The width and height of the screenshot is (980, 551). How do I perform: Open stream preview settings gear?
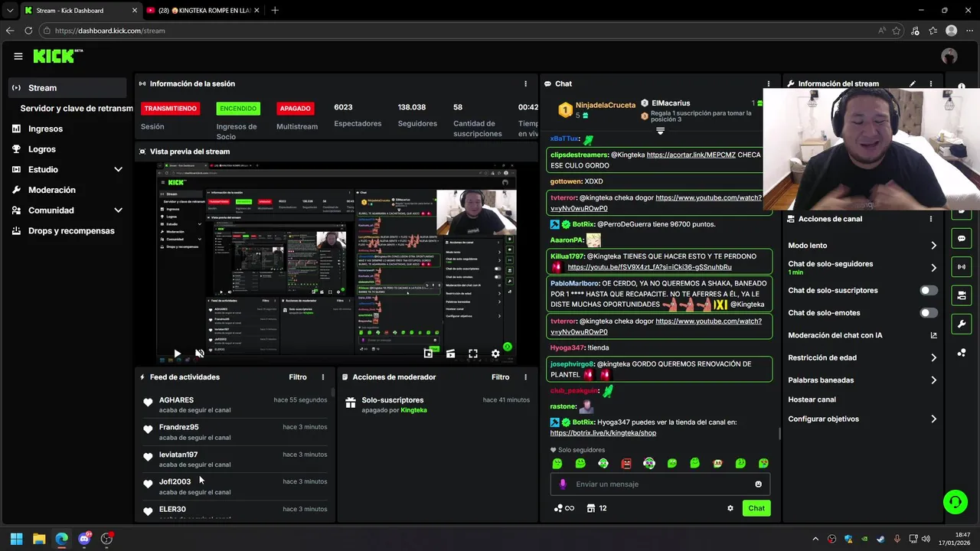(x=495, y=354)
